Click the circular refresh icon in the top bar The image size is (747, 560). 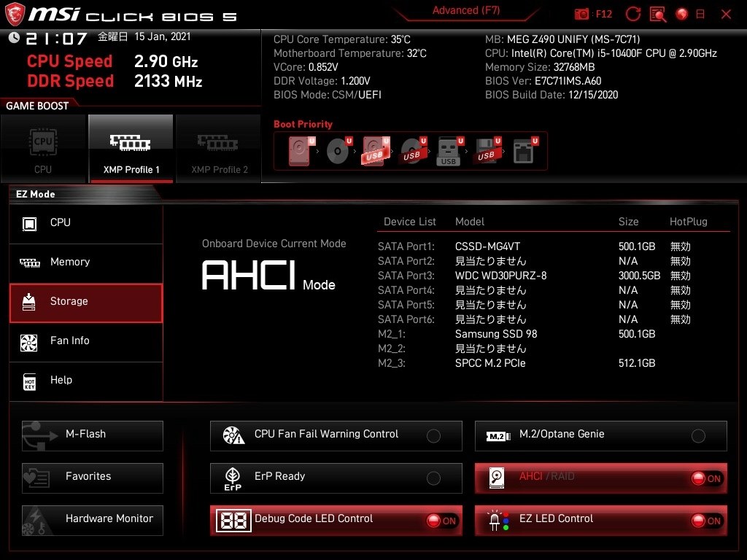(632, 14)
